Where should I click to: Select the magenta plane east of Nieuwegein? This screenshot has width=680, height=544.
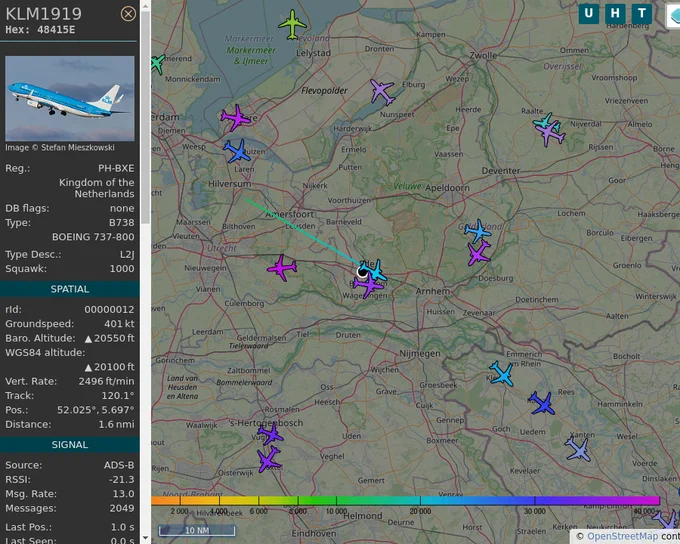(x=282, y=268)
